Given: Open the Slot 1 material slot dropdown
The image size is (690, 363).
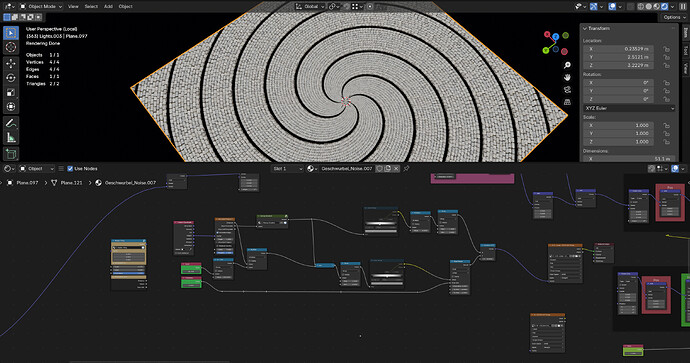Looking at the screenshot, I should point(288,169).
